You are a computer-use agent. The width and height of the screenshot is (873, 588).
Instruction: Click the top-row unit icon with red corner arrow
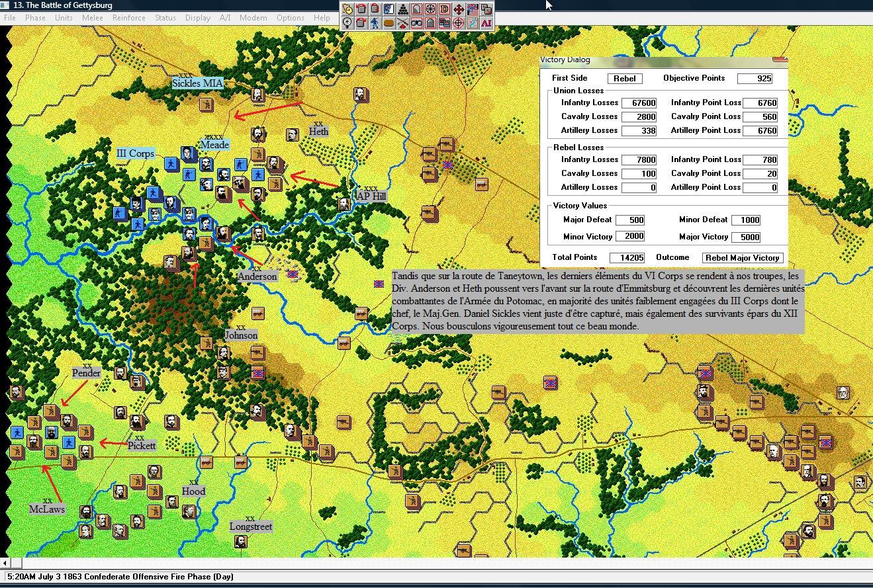tap(375, 9)
